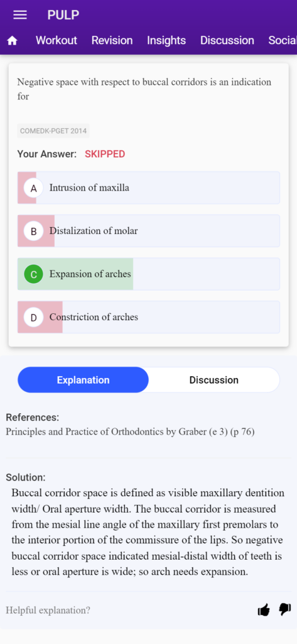Screen dimensions: 297x644
Task: Tap the thumbs down icon
Action: point(284,609)
